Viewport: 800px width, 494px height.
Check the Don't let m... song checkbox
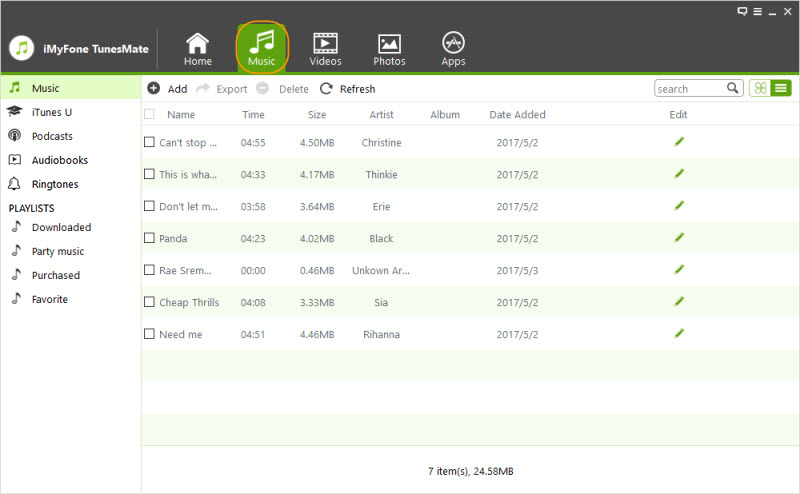pos(149,206)
